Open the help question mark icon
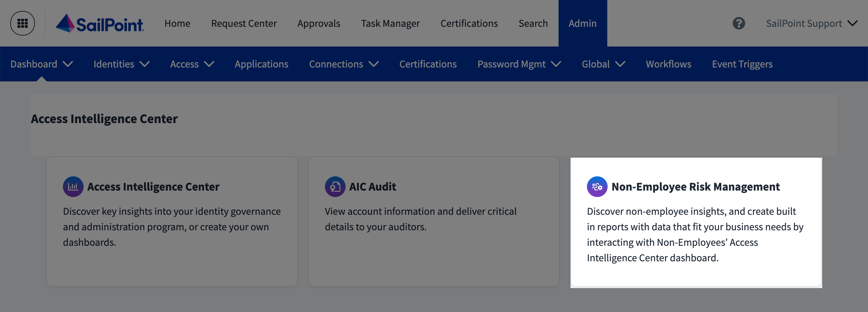This screenshot has height=312, width=868. coord(739,23)
